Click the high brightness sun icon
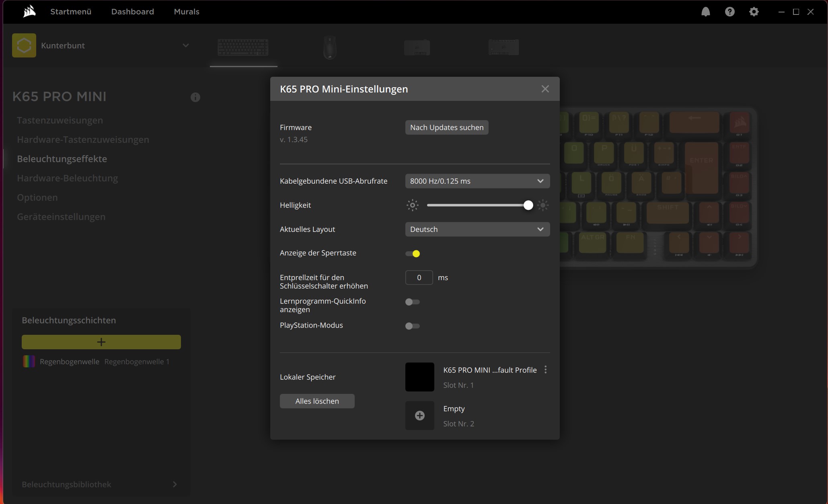Screen dimensions: 828x504 [543, 205]
